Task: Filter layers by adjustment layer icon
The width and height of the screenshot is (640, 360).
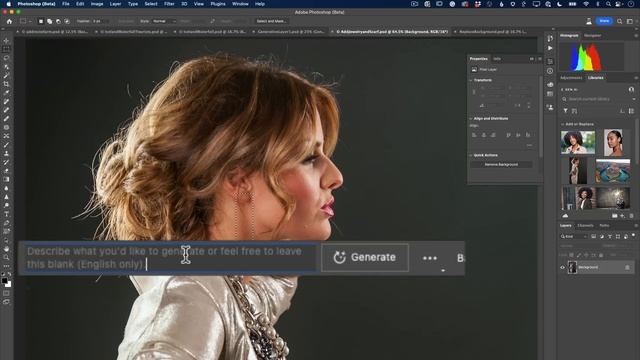Action: tap(602, 236)
